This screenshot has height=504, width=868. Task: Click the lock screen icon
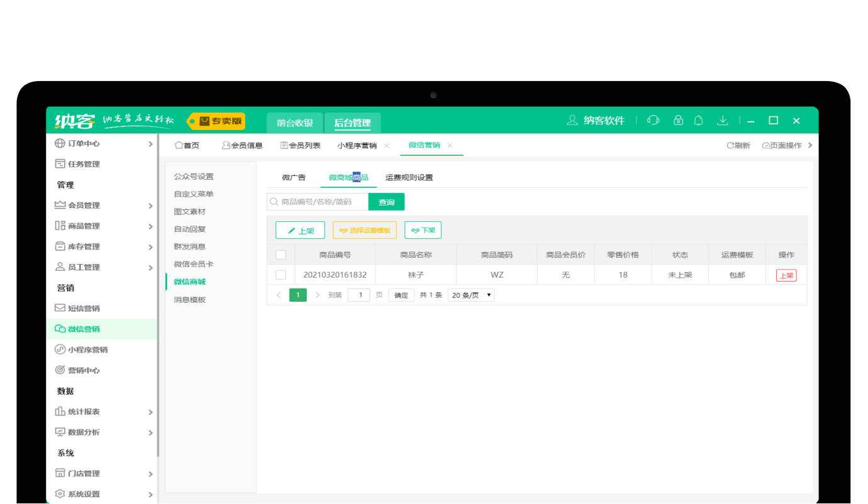click(678, 121)
